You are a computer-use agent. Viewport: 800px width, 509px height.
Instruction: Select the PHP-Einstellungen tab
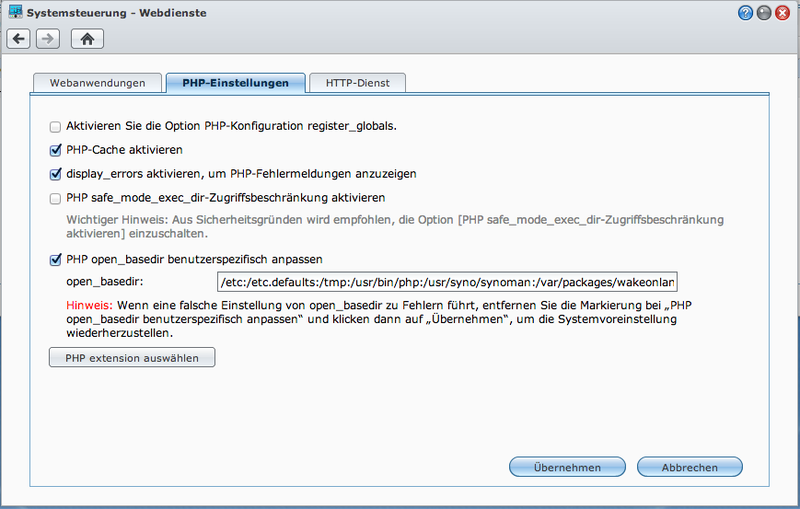[236, 83]
